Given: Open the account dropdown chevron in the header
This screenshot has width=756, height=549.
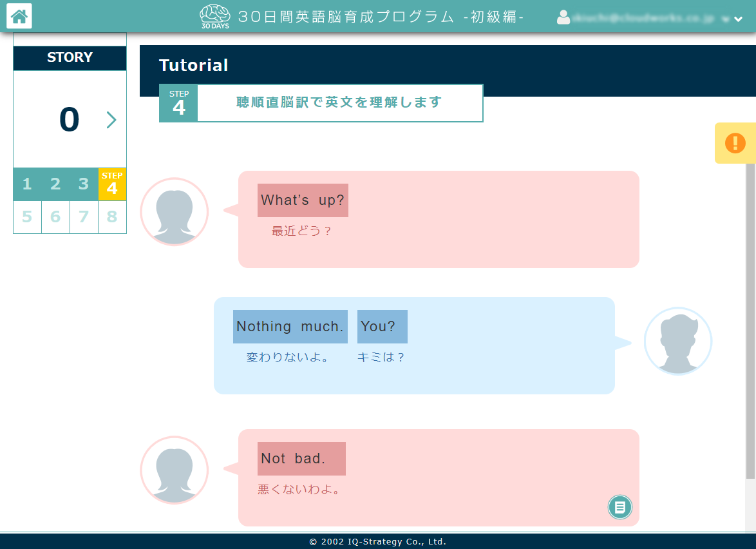Looking at the screenshot, I should (738, 19).
